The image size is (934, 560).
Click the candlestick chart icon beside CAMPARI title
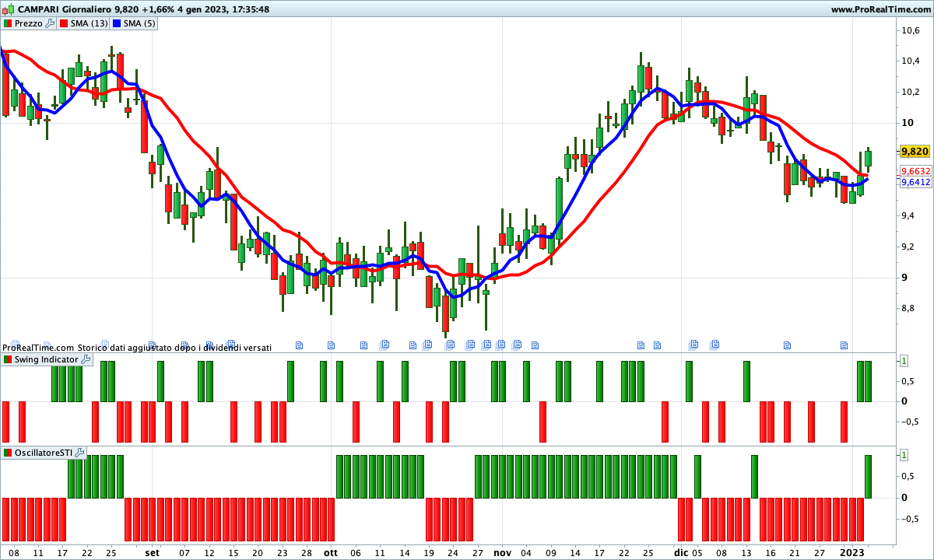click(x=8, y=9)
